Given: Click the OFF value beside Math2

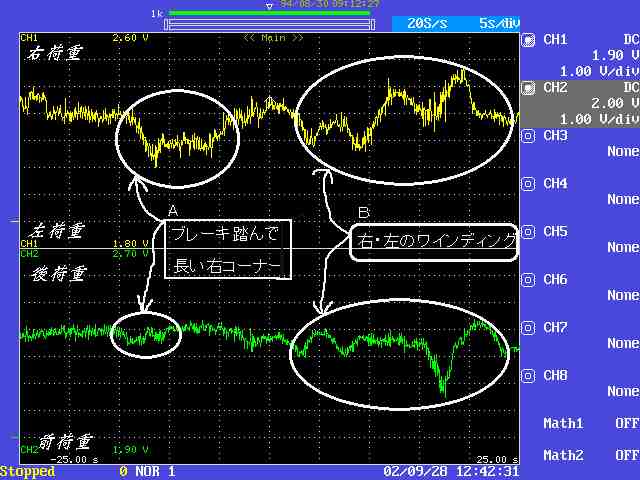Looking at the screenshot, I should [x=627, y=455].
